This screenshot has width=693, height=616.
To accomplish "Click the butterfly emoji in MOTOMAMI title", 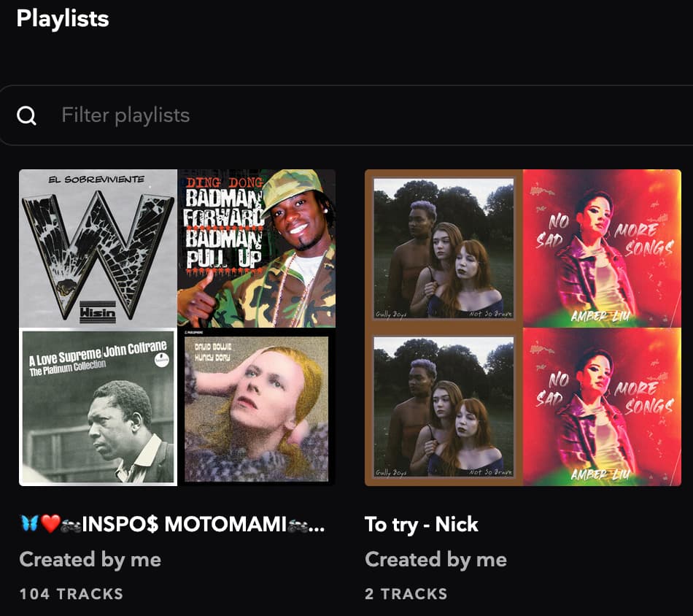I will [29, 524].
